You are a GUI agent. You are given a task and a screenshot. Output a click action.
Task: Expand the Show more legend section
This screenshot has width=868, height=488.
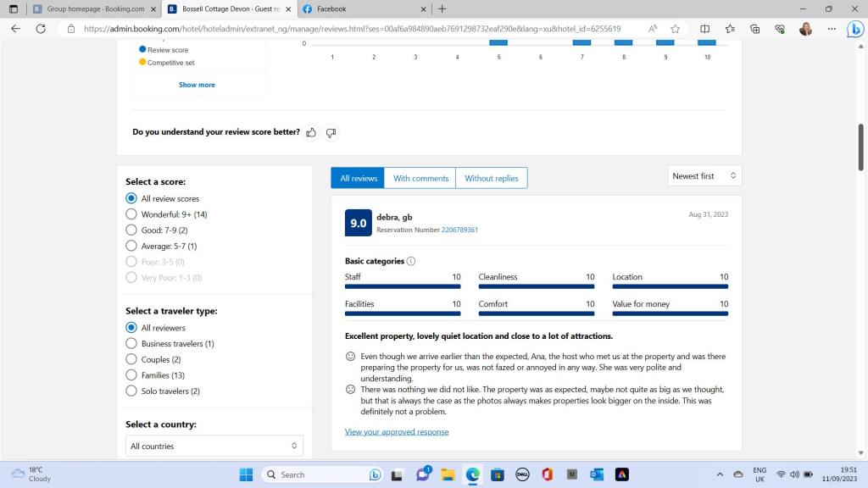coord(197,85)
